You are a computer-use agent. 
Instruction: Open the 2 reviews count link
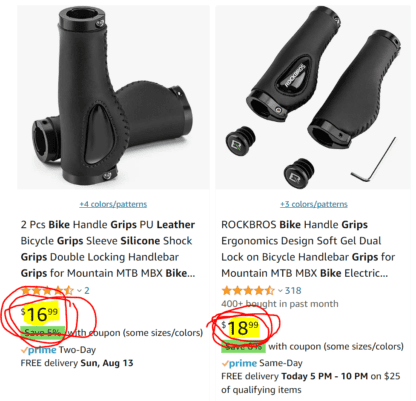pyautogui.click(x=87, y=290)
